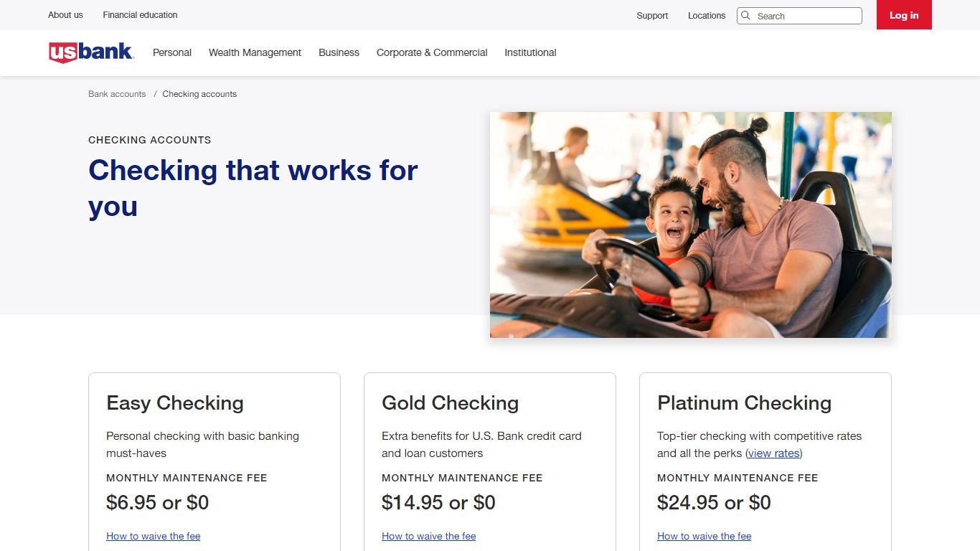Click the bumper car hero image
The width and height of the screenshot is (980, 551).
tap(690, 225)
